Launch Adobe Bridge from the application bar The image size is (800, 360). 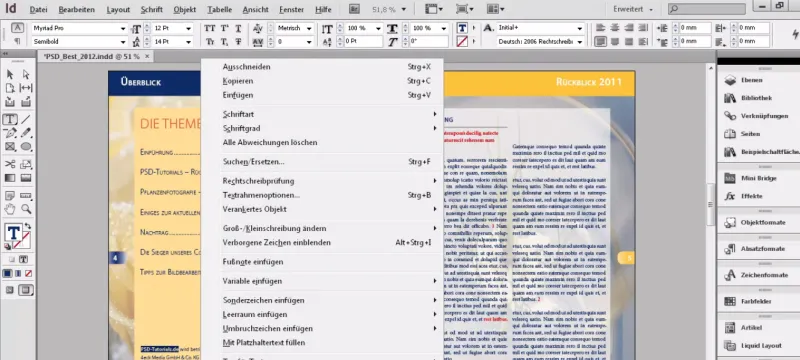pos(355,9)
